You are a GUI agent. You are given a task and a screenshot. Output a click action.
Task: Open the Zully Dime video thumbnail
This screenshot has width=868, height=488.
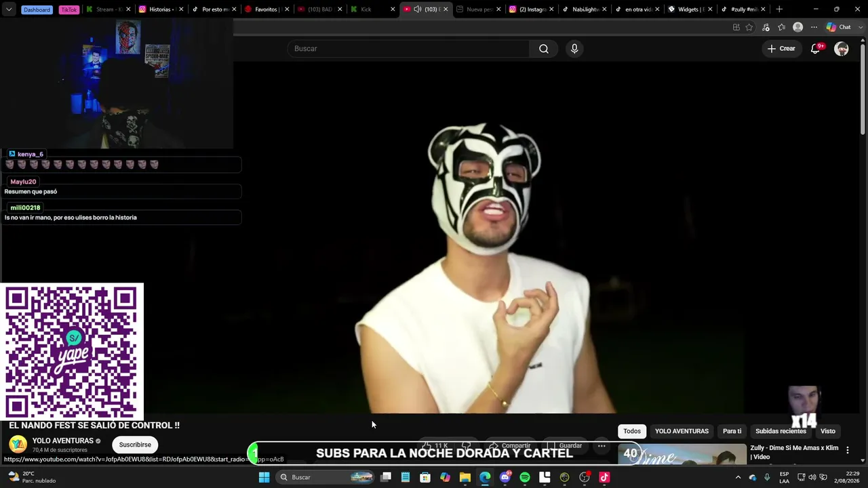click(682, 454)
